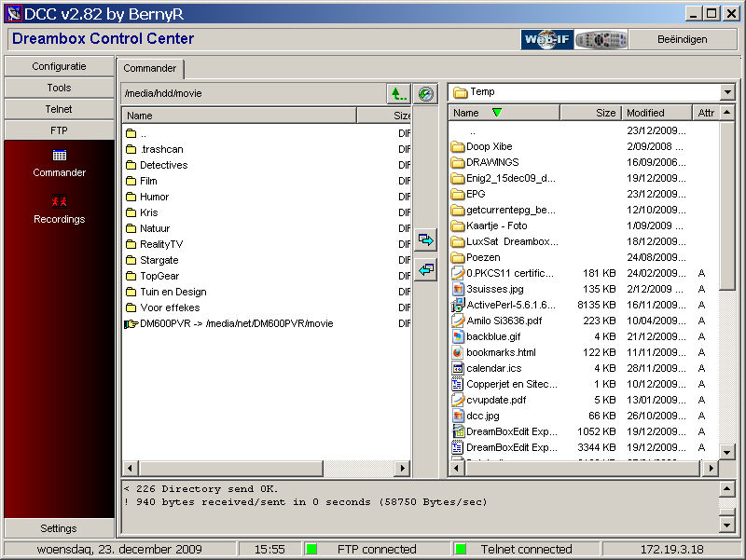Click right arrow of remote horizontal scrollbar
Image resolution: width=746 pixels, height=560 pixels.
(x=403, y=469)
